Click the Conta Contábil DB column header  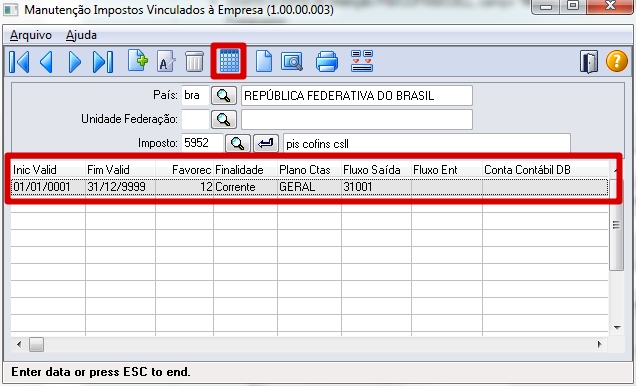pos(545,169)
